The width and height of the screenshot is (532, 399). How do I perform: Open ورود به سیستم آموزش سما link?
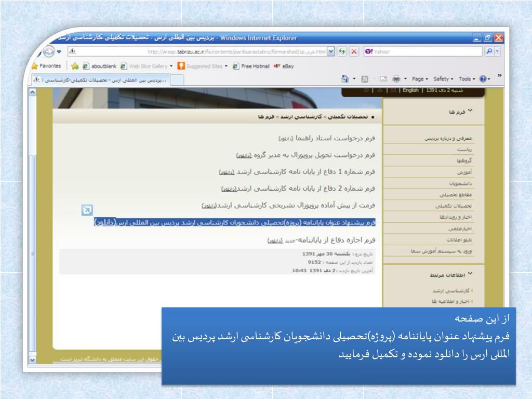coord(441,251)
